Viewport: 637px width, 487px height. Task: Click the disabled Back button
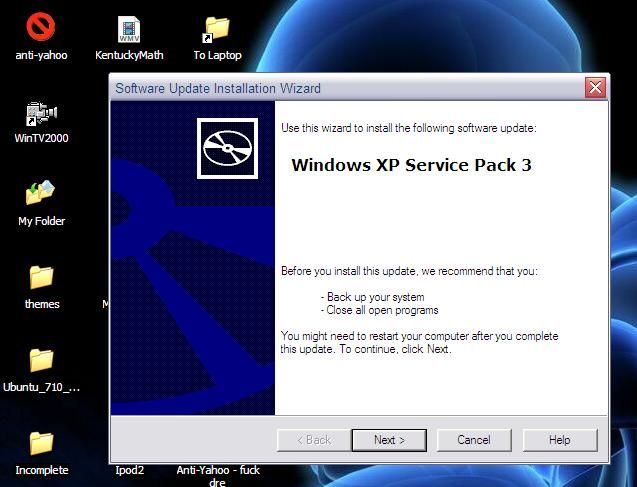coord(314,440)
